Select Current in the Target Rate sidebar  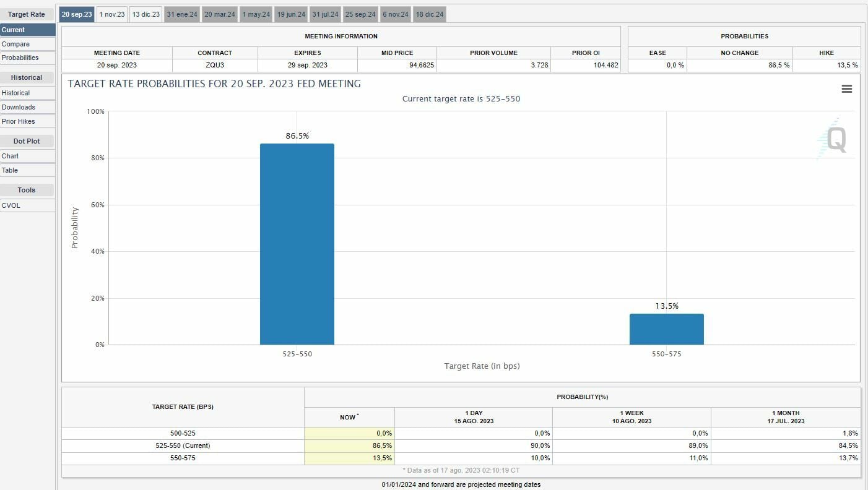[28, 30]
